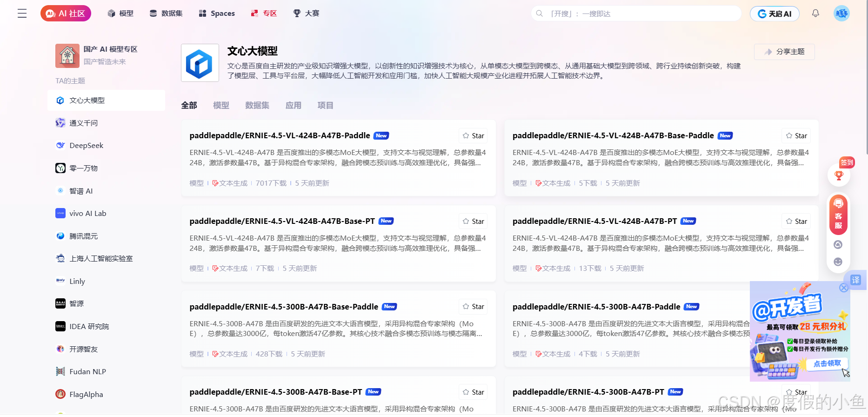Click the 签到 trophy icon
This screenshot has height=417, width=868.
coord(839,175)
